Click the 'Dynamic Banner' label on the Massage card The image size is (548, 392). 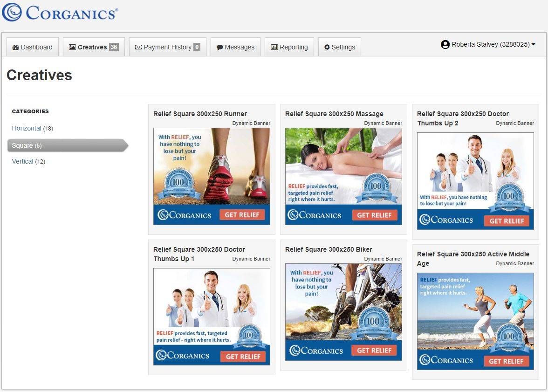383,123
